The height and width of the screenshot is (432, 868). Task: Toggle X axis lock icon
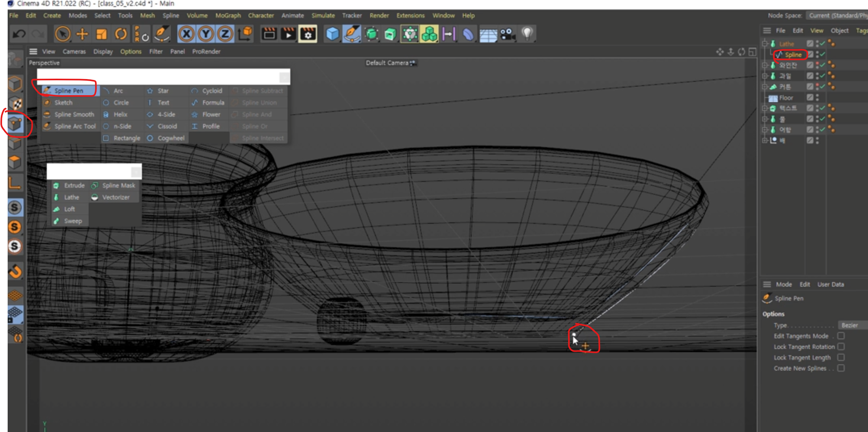coord(186,34)
